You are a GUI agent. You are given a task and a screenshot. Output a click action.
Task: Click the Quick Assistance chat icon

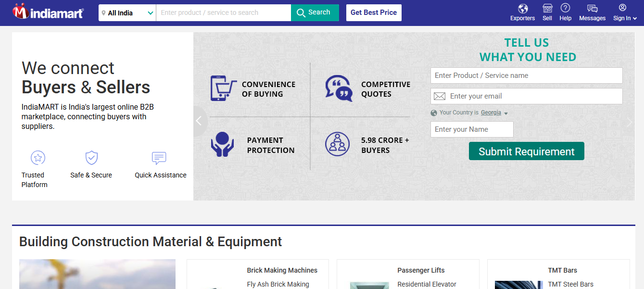click(159, 158)
